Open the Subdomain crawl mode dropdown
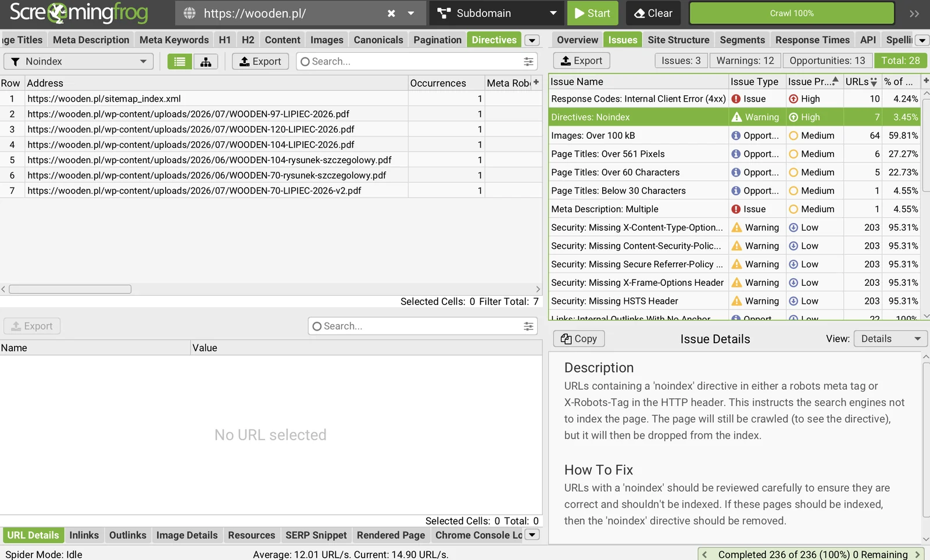 [496, 13]
